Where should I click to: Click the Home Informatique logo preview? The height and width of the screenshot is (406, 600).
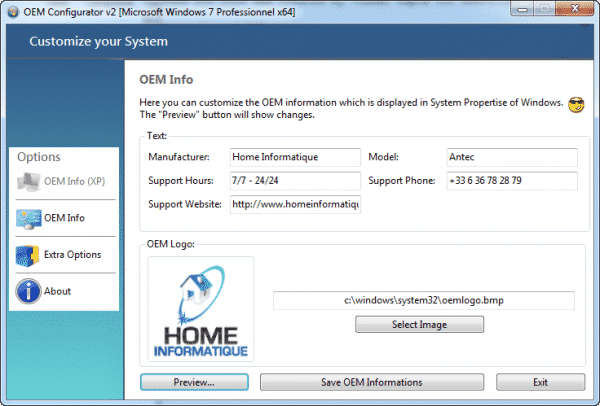point(201,309)
